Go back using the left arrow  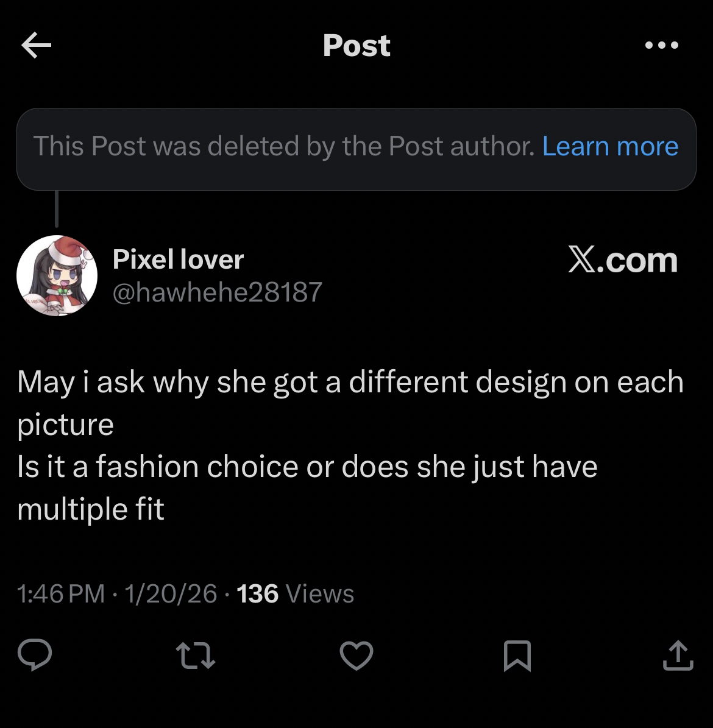click(36, 46)
